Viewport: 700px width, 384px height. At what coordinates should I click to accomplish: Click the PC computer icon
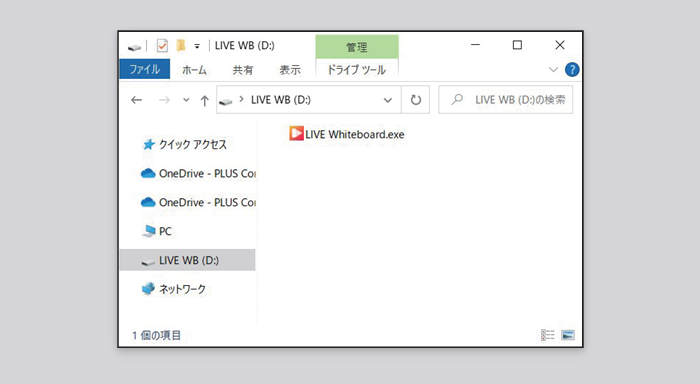coord(149,231)
